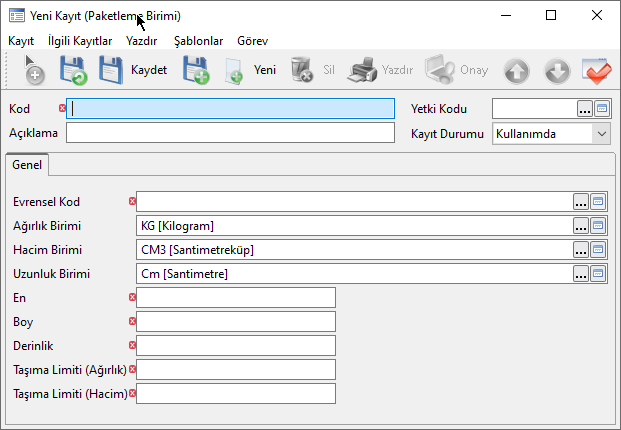Open Yetki Kodu lookup ellipsis button

point(584,109)
